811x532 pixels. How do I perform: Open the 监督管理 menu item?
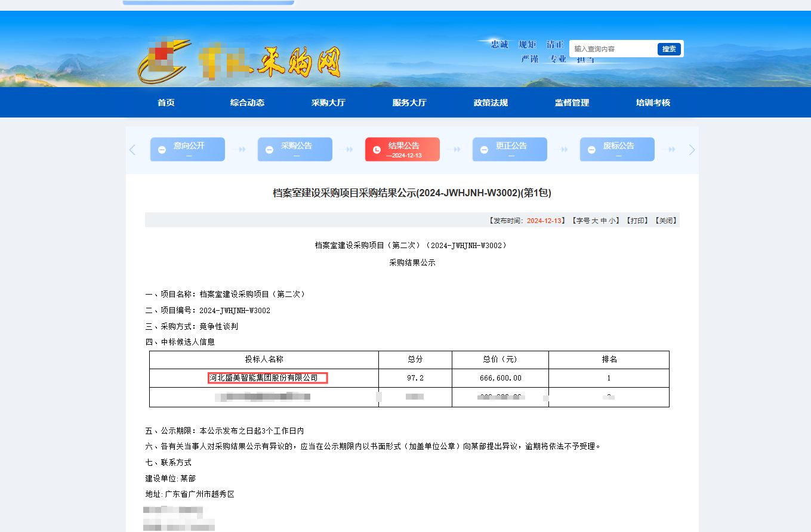click(x=572, y=103)
